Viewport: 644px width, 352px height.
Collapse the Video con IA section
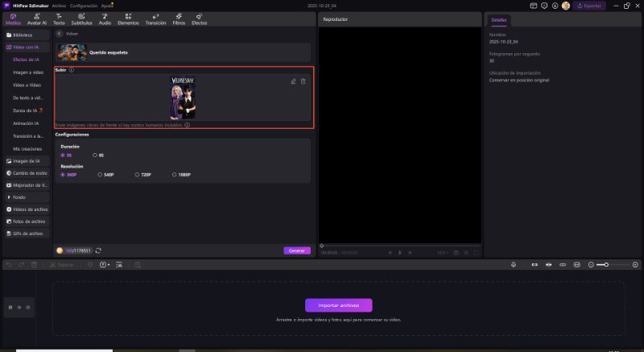click(x=27, y=48)
